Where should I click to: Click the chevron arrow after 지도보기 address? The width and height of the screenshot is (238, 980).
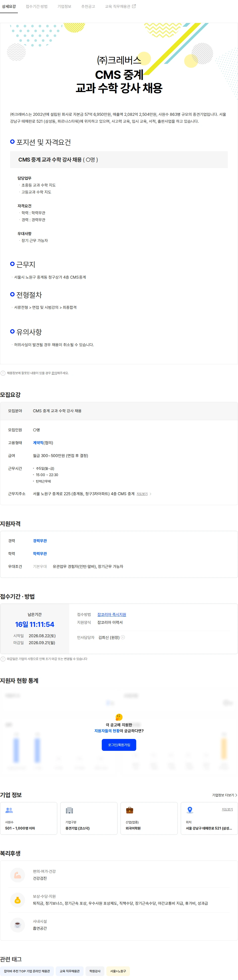point(150,494)
